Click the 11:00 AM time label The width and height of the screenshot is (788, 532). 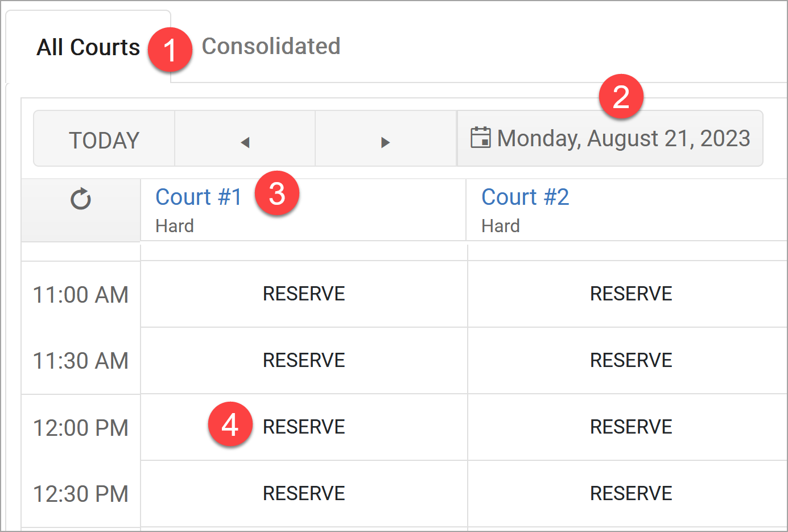81,295
